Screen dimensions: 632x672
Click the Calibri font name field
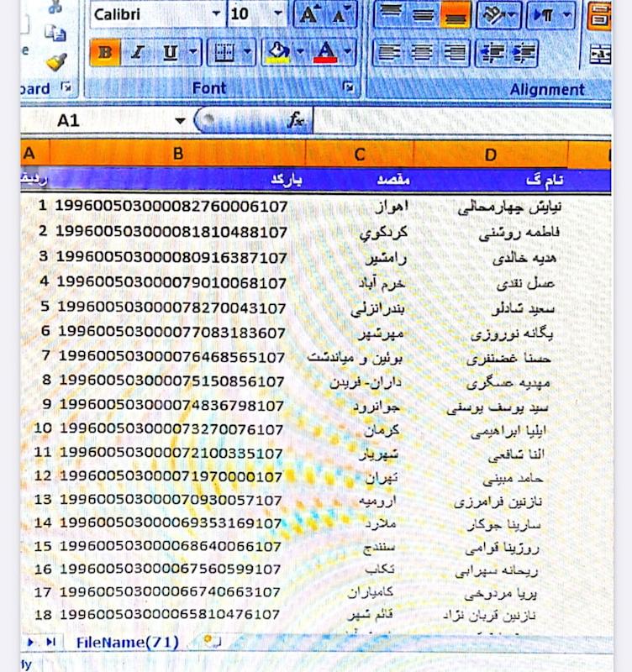coord(150,13)
